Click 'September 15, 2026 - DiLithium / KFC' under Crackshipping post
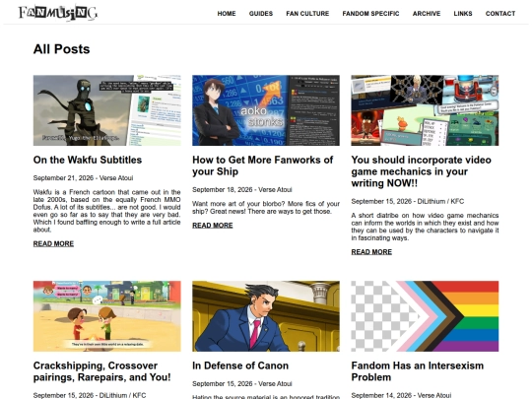This screenshot has height=399, width=532. [x=90, y=395]
